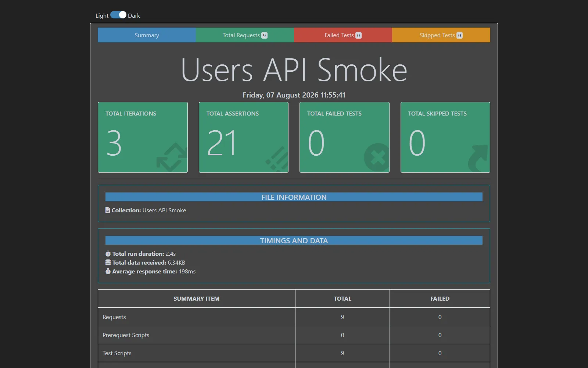588x368 pixels.
Task: Click the Total Assertions card
Action: pos(244,137)
